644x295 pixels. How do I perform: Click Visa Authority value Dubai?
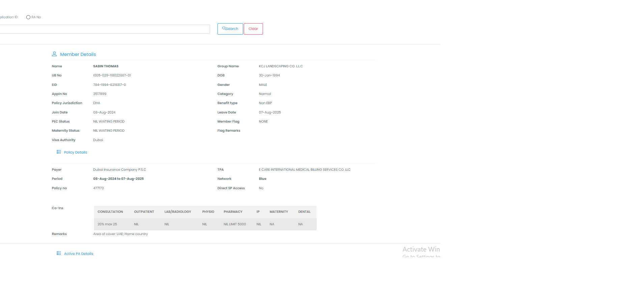click(98, 140)
